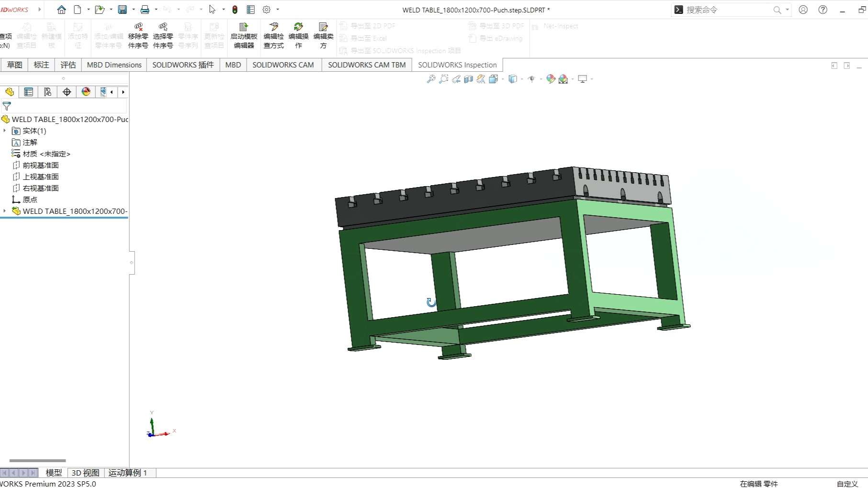
Task: Click Edit Appearance color ball icon
Action: click(551, 79)
